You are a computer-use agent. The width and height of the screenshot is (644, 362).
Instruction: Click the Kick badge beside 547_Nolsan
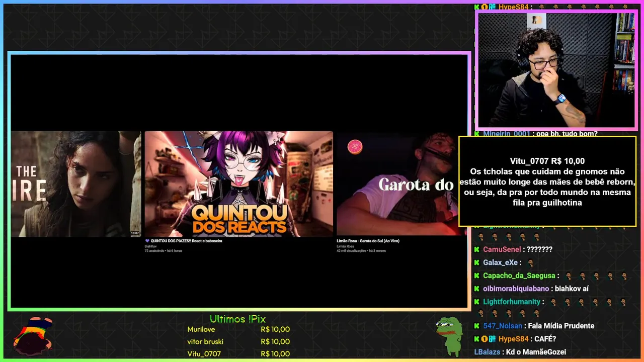coord(477,326)
